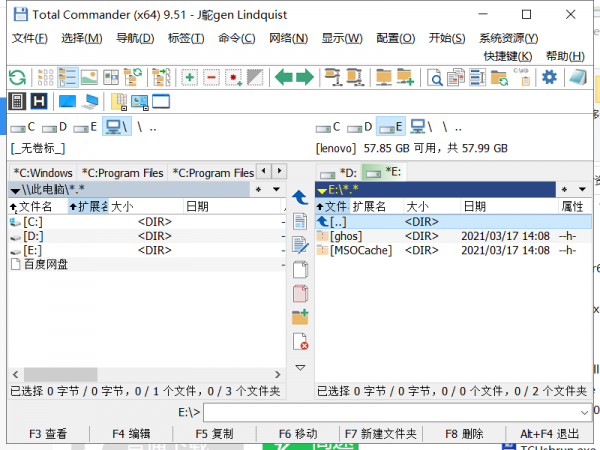
Task: Select drive C in left drive bar
Action: pos(23,127)
